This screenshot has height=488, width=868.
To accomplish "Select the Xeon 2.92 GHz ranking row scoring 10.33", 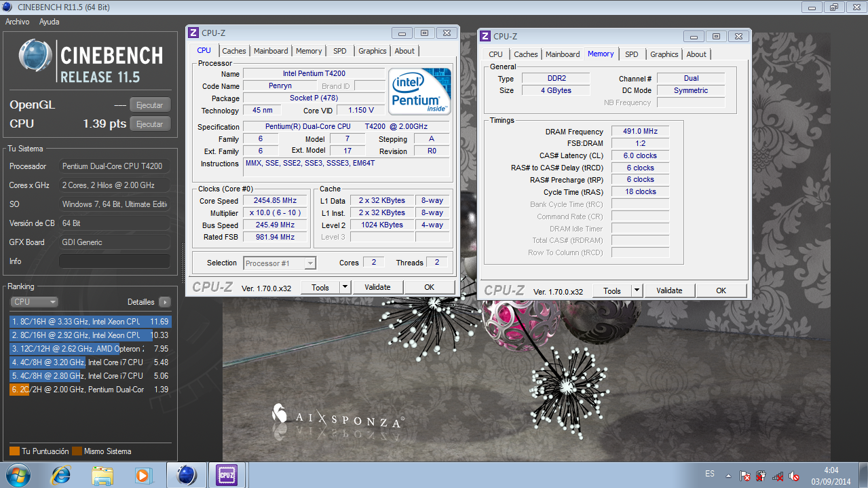I will tap(90, 335).
